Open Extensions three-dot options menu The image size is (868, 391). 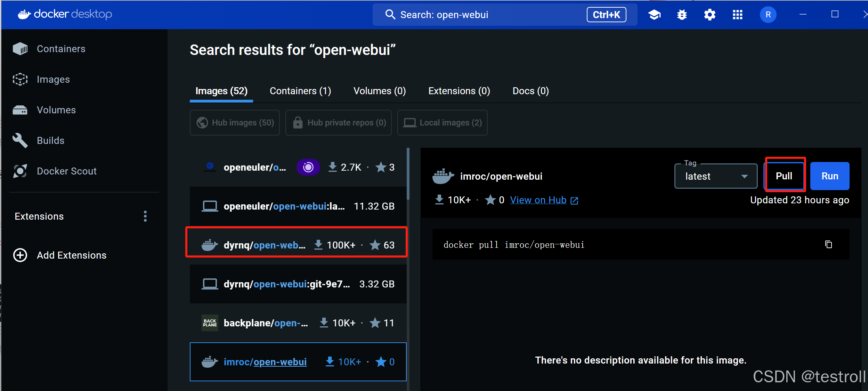point(145,216)
